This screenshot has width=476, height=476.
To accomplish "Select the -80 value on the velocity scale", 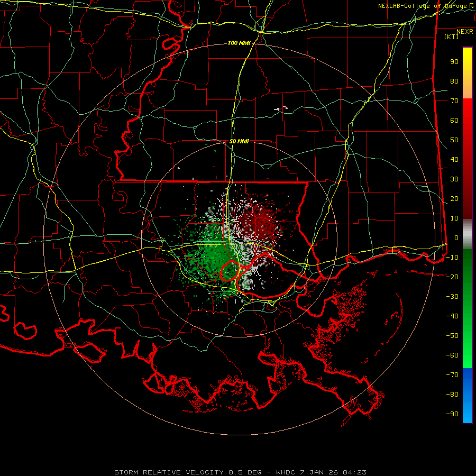I will tap(452, 395).
